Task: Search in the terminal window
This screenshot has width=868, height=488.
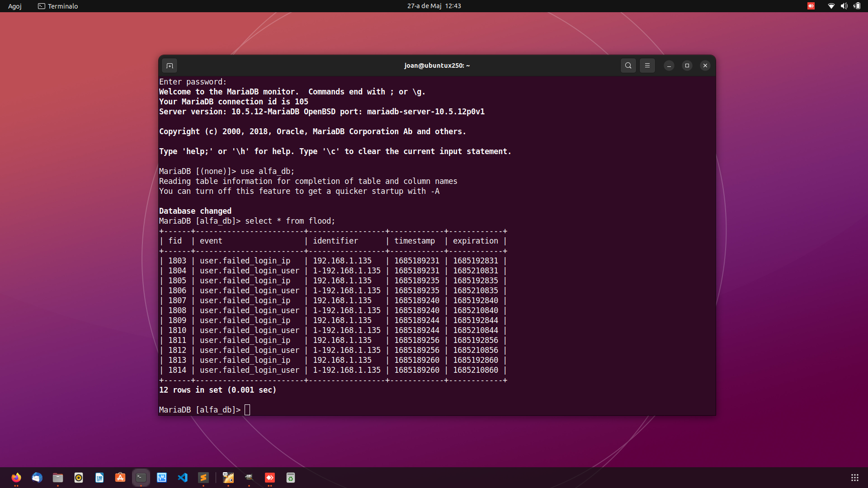Action: [628, 66]
